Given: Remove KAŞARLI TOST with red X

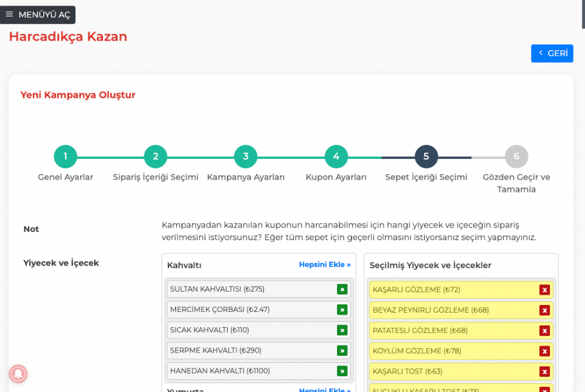Looking at the screenshot, I should coord(545,372).
